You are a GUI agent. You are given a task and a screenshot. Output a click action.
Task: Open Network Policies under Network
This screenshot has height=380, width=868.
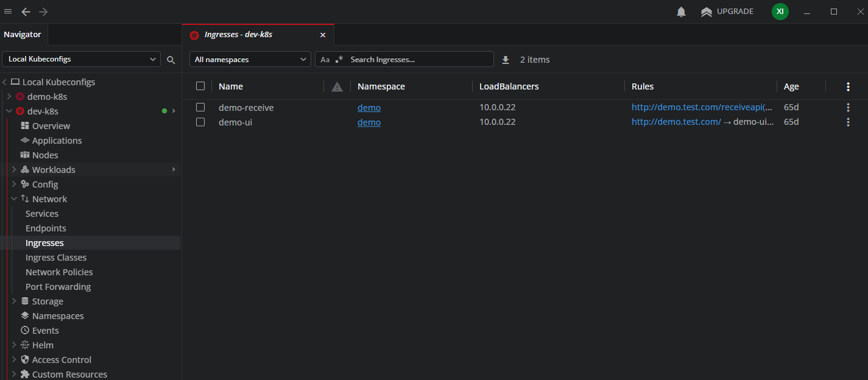click(x=59, y=272)
